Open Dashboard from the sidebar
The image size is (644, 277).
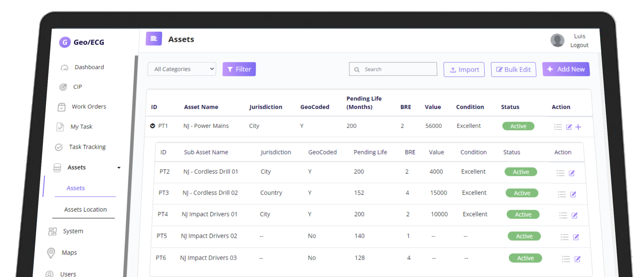tap(89, 67)
